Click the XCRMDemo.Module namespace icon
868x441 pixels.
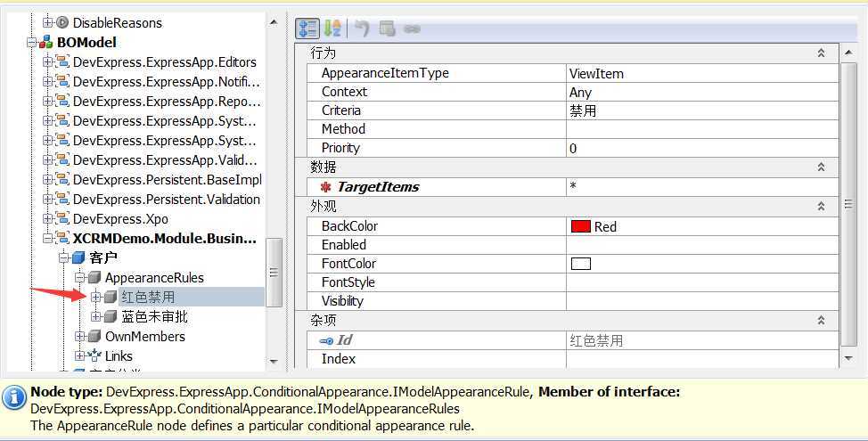pyautogui.click(x=62, y=239)
